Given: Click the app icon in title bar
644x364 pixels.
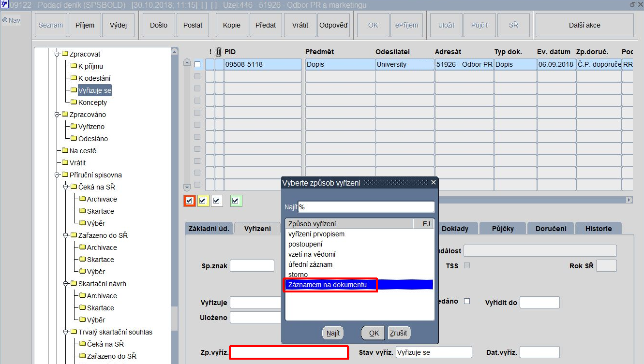Looking at the screenshot, I should tap(4, 4).
